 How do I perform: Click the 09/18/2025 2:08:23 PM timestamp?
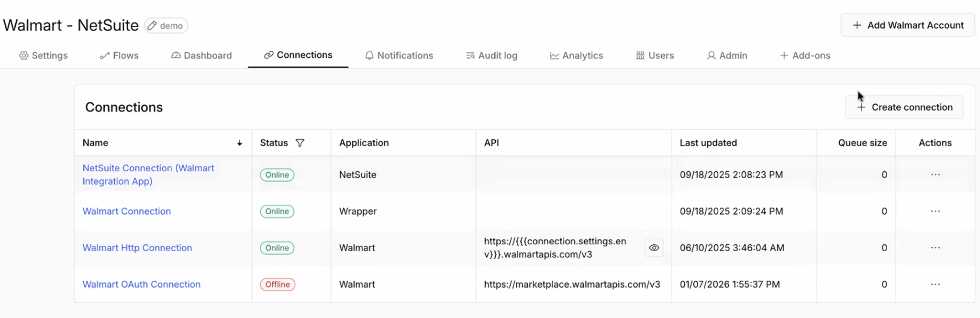pyautogui.click(x=731, y=175)
